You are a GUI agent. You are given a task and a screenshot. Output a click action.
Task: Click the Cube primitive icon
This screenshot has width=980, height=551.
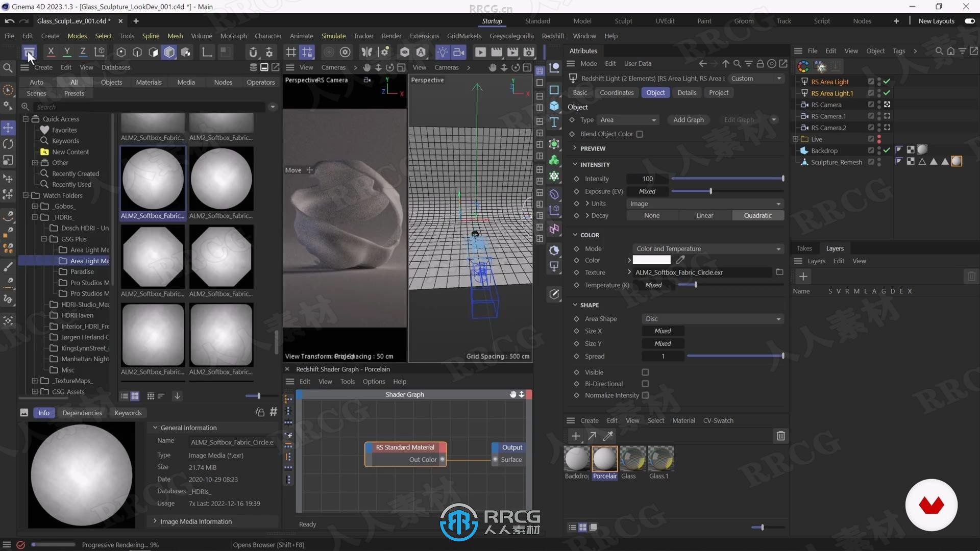click(554, 106)
